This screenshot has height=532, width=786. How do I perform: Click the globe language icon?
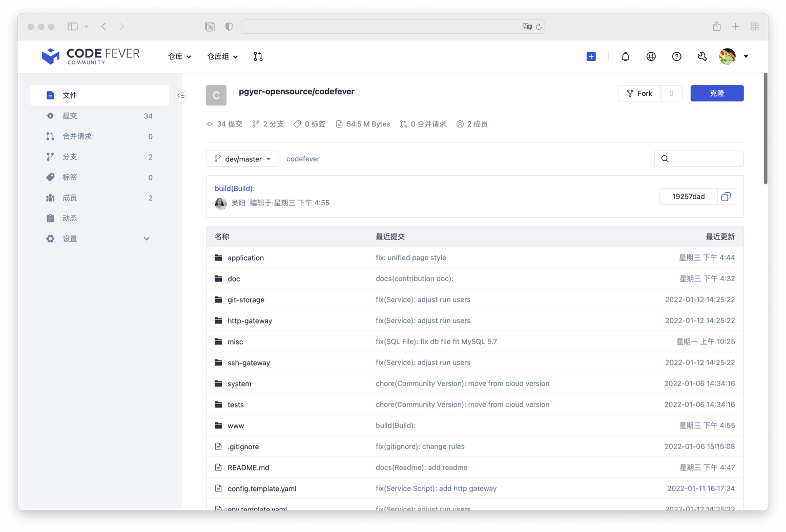651,56
